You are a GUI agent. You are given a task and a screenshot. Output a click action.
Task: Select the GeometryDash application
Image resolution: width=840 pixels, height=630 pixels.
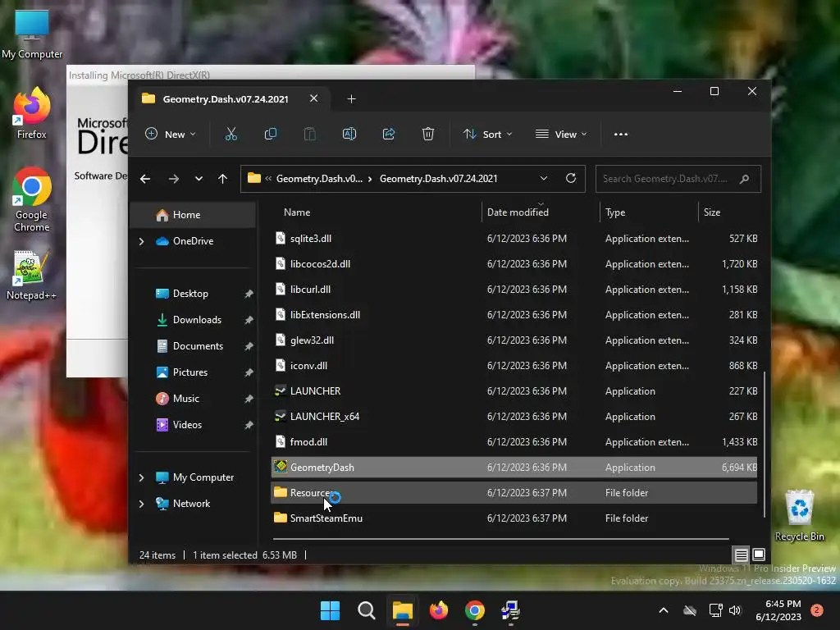click(x=514, y=467)
